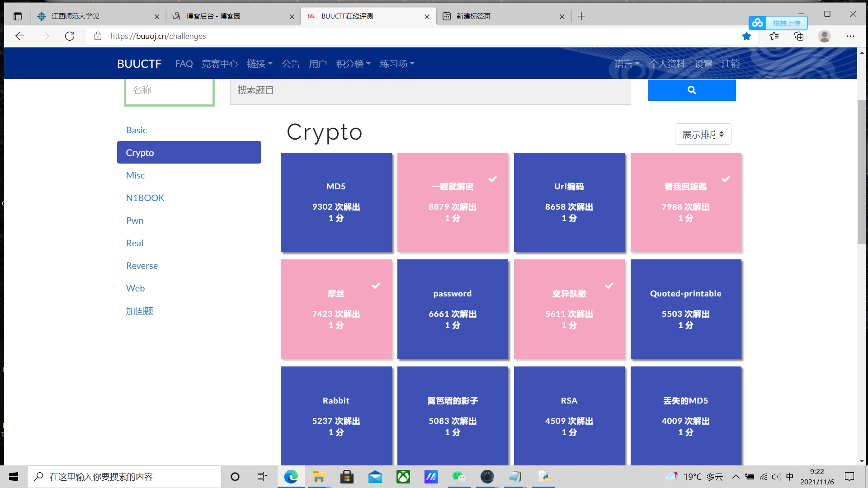Click the 搜索题目 search input field

[430, 90]
